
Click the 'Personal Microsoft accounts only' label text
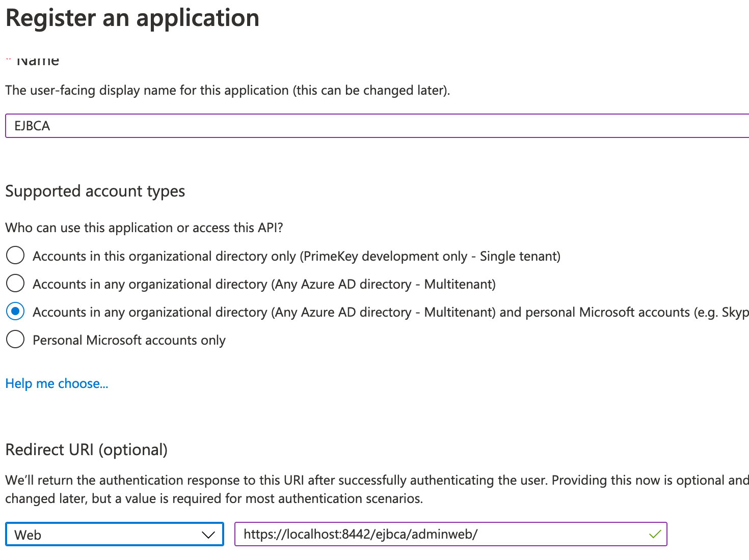(129, 340)
